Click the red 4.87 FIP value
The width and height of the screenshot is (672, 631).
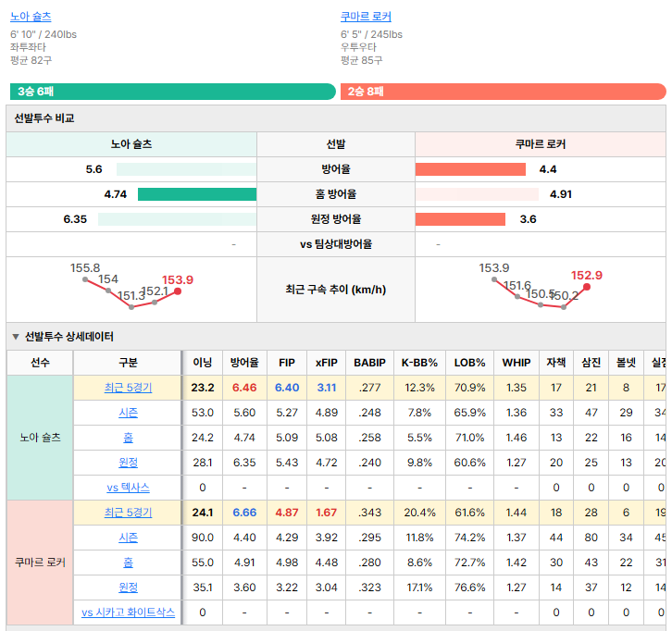point(287,513)
